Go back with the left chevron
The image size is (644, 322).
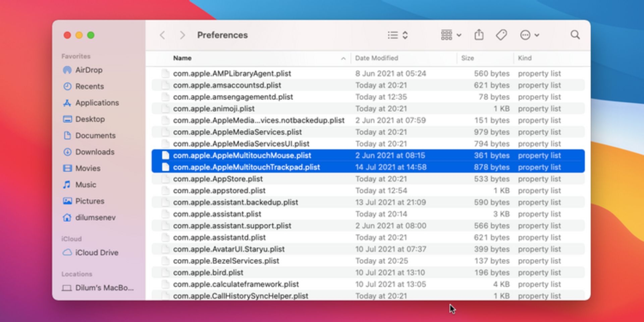pos(163,35)
